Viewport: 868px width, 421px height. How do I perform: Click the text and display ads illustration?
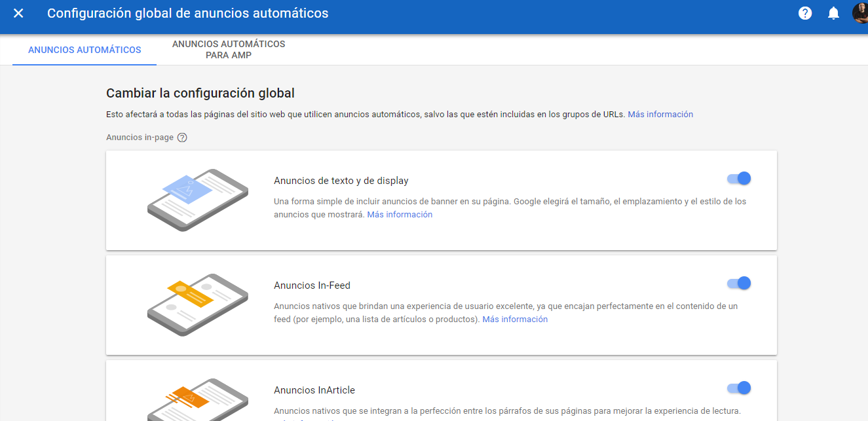[197, 200]
